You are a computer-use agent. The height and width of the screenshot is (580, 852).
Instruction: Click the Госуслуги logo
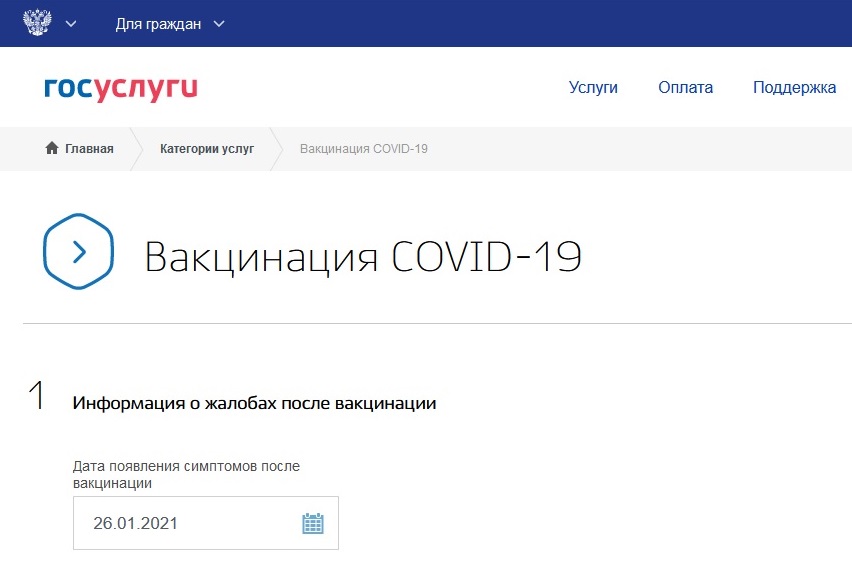pyautogui.click(x=121, y=88)
